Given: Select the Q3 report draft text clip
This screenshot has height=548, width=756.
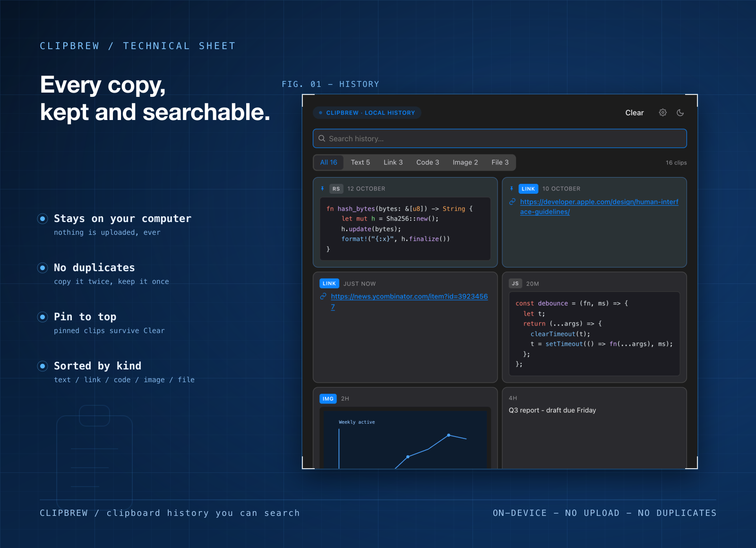Looking at the screenshot, I should tap(552, 410).
